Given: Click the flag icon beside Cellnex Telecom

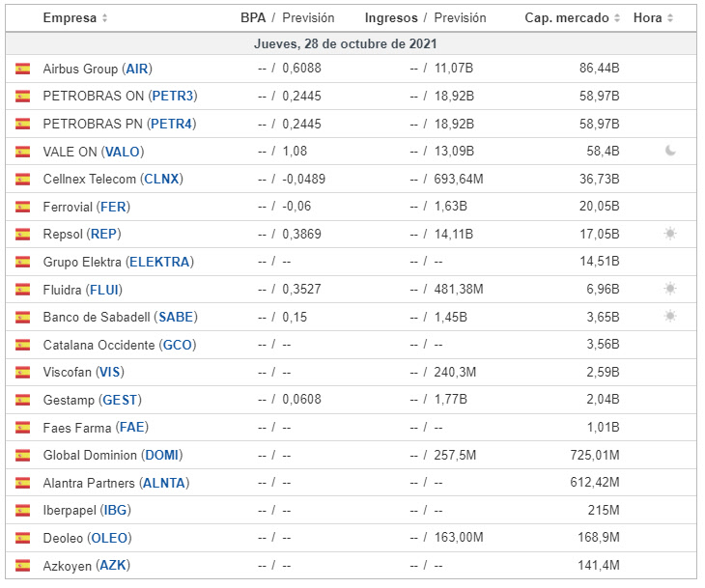Looking at the screenshot, I should pos(22,180).
